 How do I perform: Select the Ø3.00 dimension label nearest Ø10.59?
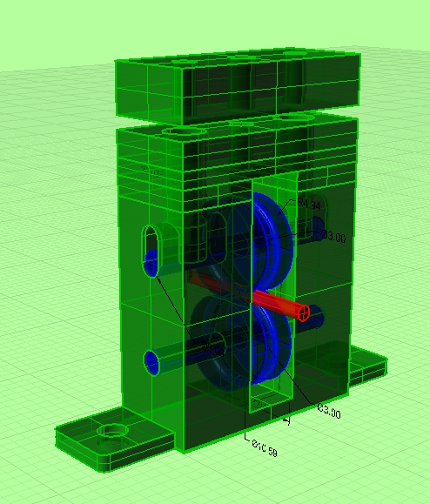[x=329, y=411]
